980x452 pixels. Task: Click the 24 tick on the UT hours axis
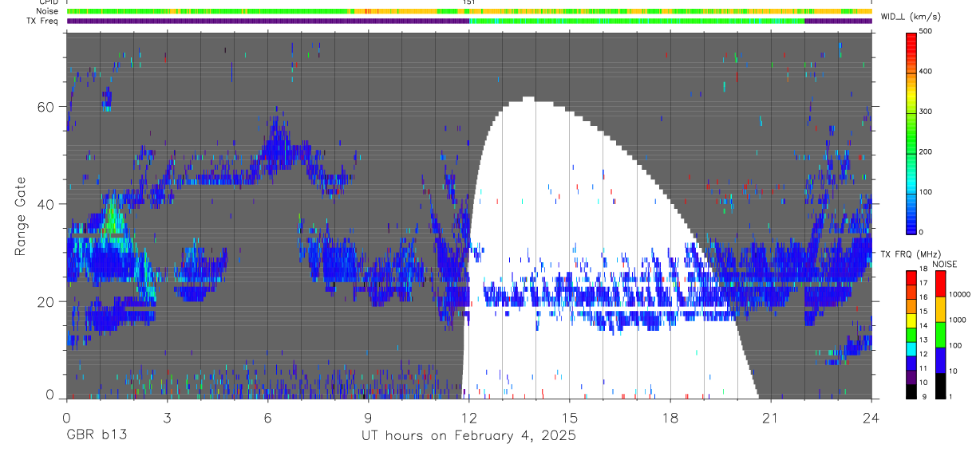click(871, 418)
